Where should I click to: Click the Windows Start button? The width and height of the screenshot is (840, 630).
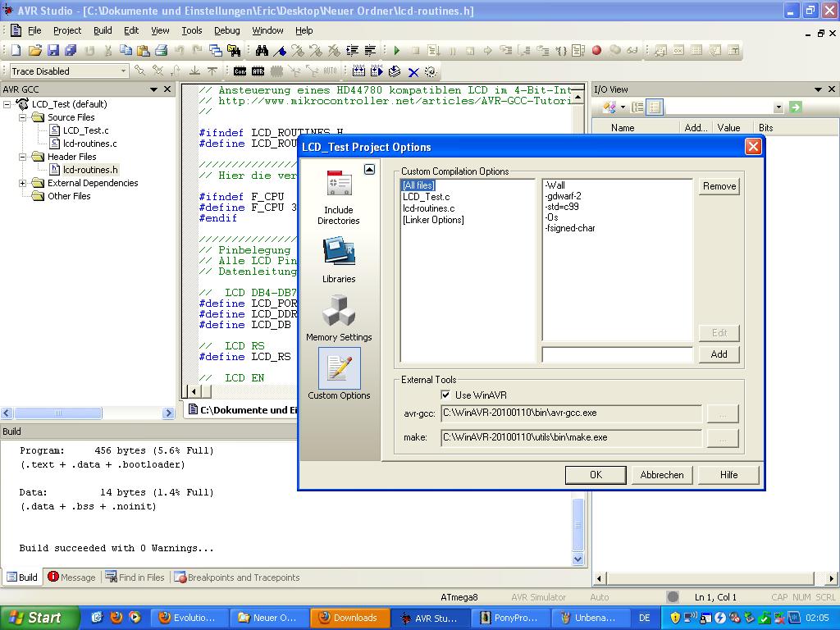tap(39, 618)
